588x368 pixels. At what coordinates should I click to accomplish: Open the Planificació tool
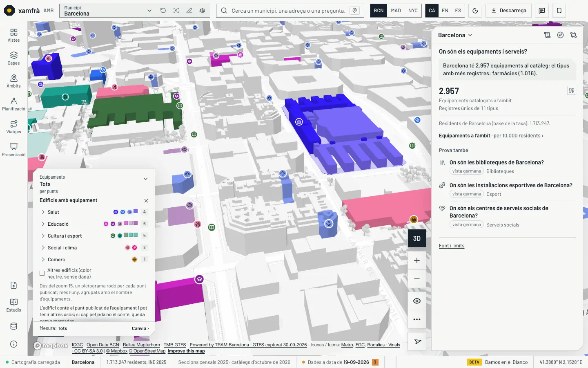pos(13,104)
